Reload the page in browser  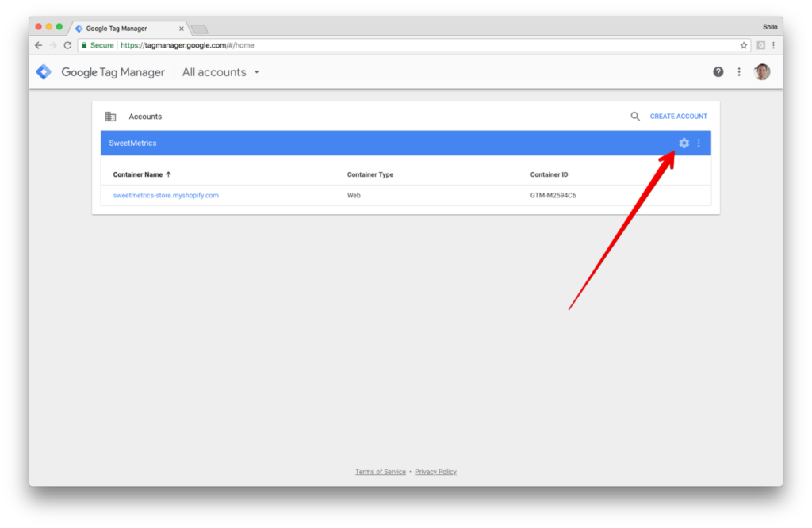[67, 45]
